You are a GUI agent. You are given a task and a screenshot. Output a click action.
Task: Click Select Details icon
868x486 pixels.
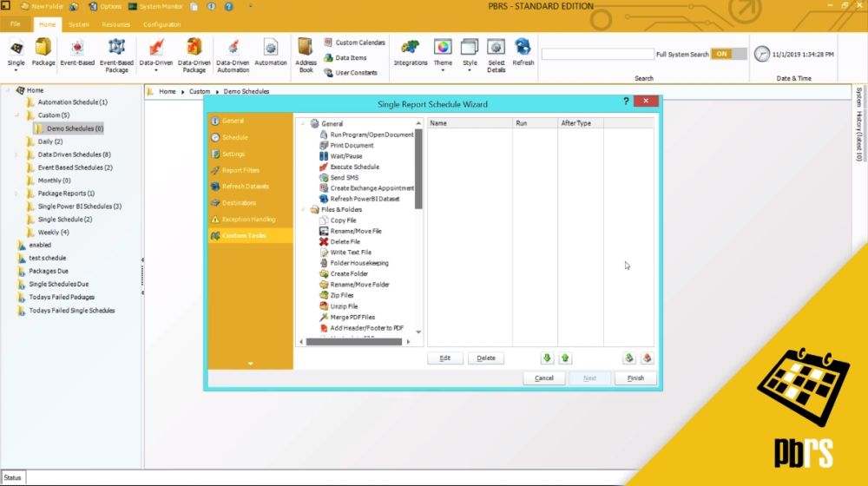tap(496, 56)
